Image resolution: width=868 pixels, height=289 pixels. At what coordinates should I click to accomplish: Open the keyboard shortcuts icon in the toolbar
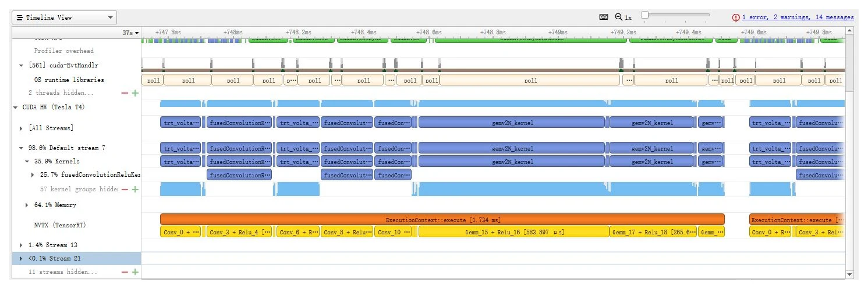[604, 17]
